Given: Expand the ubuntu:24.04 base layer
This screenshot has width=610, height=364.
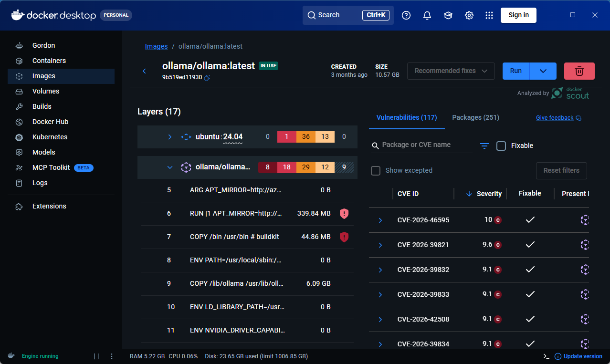Looking at the screenshot, I should (x=170, y=137).
